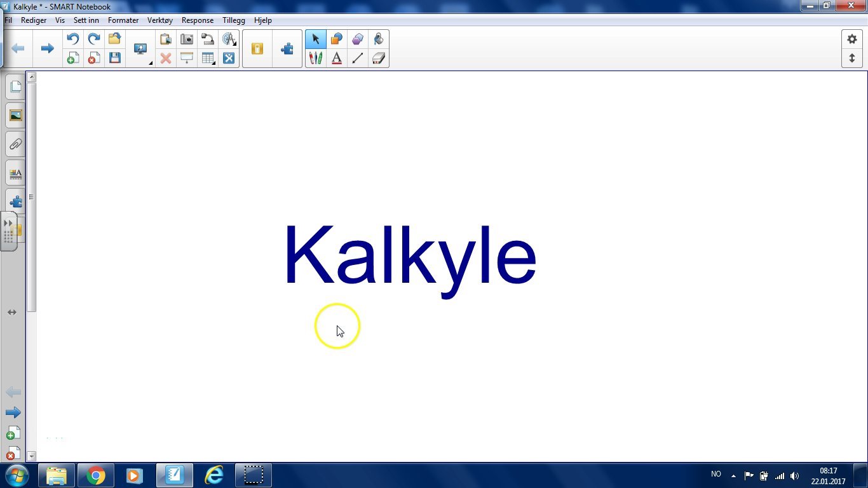Choose the Fill tool
Image resolution: width=868 pixels, height=488 pixels.
point(379,39)
